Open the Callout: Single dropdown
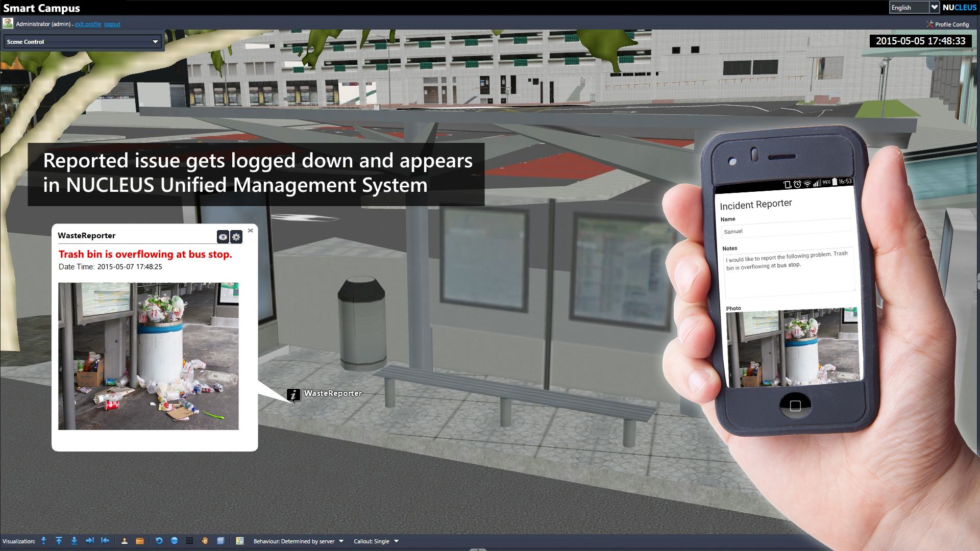This screenshot has width=980, height=551. point(376,541)
